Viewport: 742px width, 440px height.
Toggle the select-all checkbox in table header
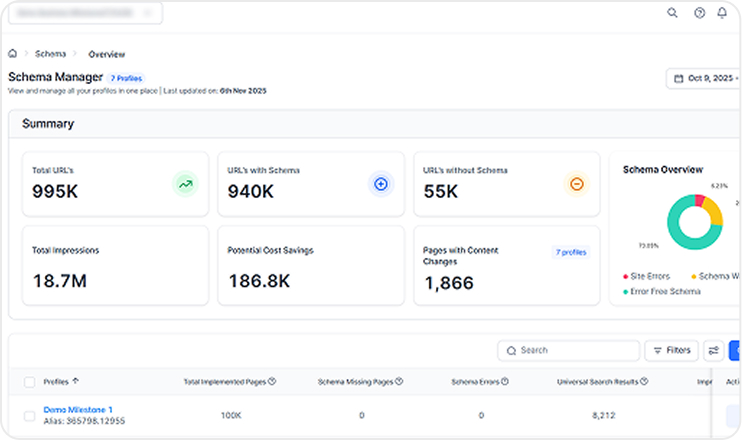(x=29, y=381)
